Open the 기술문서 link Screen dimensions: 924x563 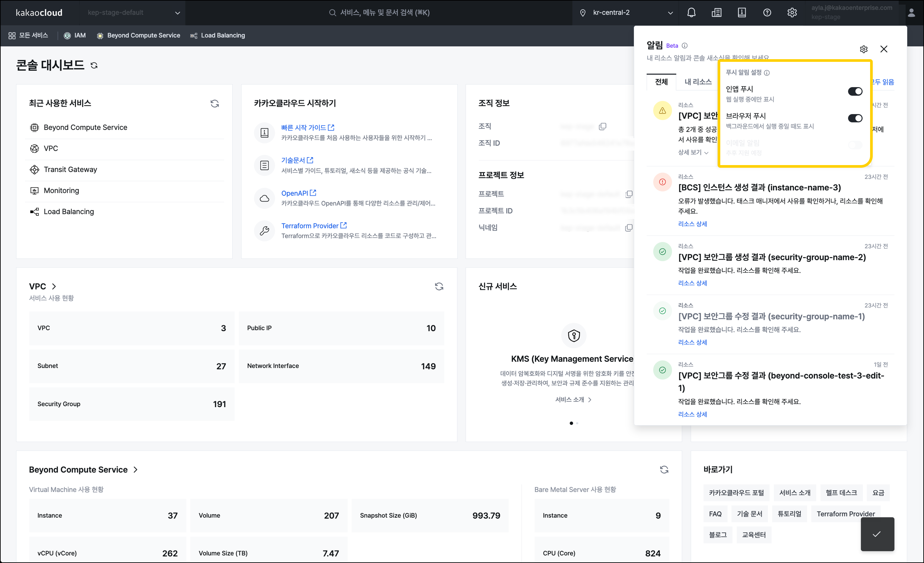coord(297,160)
